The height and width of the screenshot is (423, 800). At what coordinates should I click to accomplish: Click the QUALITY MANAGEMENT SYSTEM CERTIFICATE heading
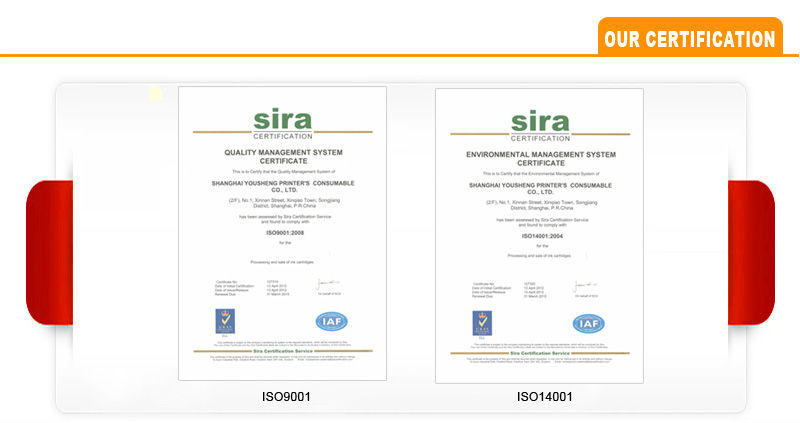pos(284,157)
